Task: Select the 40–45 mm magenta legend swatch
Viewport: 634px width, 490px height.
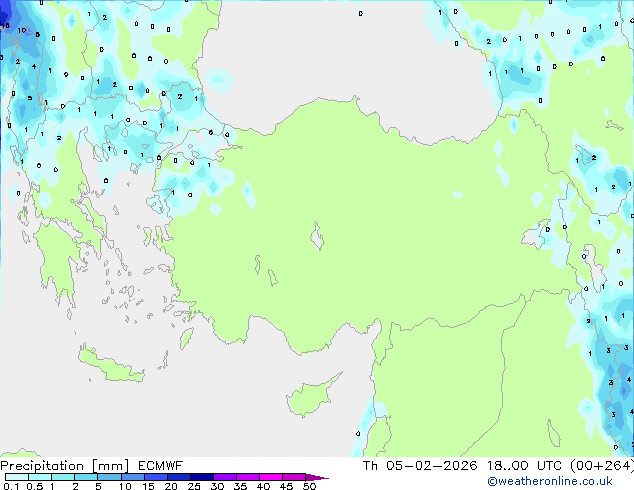Action: (x=271, y=477)
